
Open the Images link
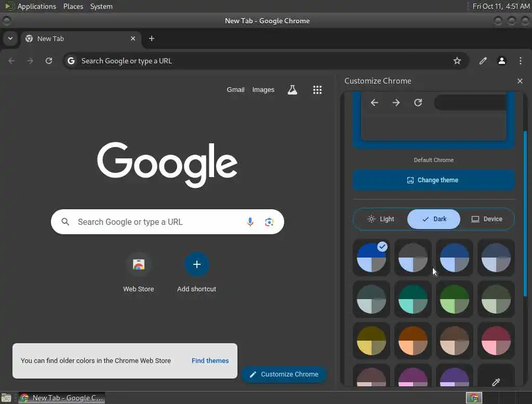263,90
